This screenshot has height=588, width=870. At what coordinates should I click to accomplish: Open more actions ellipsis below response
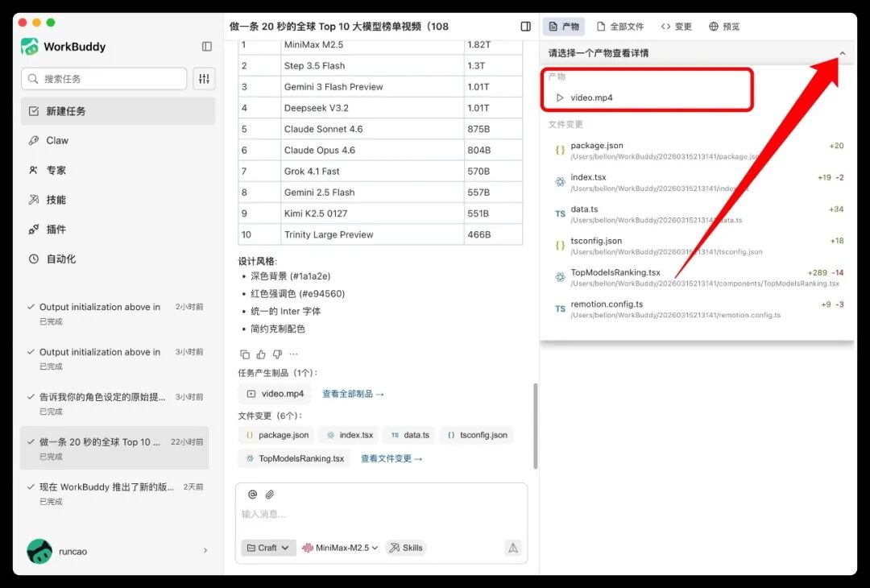[293, 354]
